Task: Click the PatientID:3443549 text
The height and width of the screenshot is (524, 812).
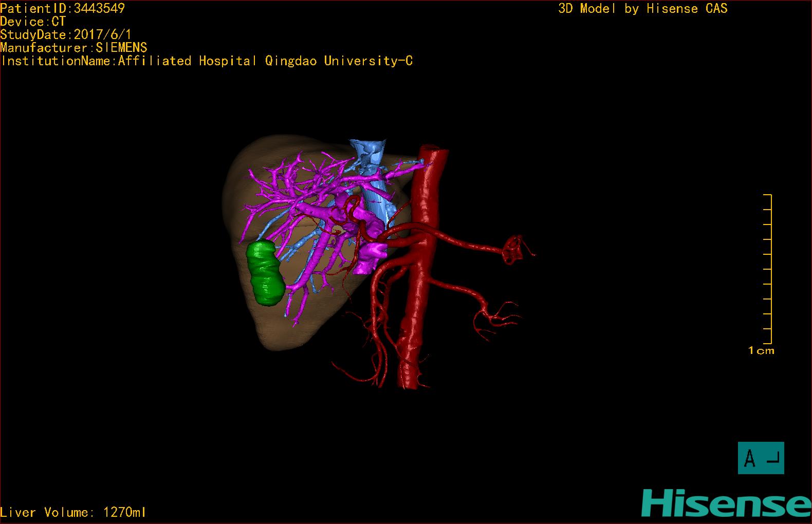Action: click(62, 8)
